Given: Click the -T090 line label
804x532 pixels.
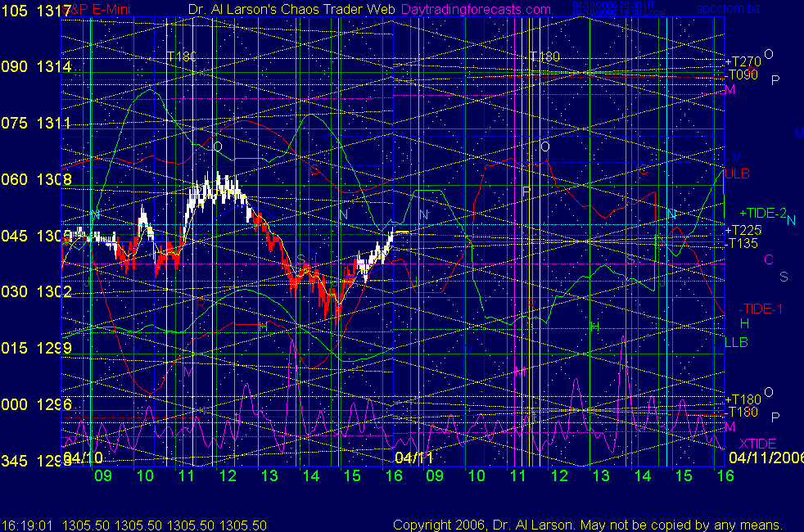Looking at the screenshot, I should [x=742, y=74].
